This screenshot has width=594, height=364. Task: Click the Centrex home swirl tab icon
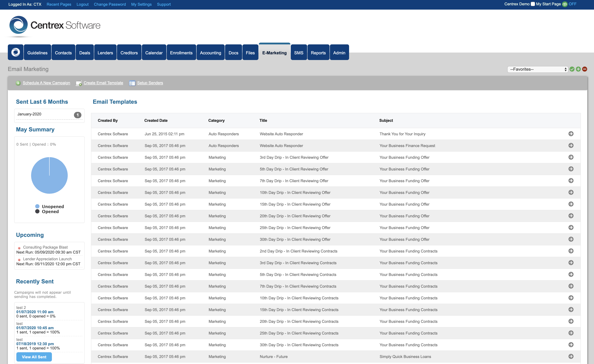pyautogui.click(x=16, y=52)
